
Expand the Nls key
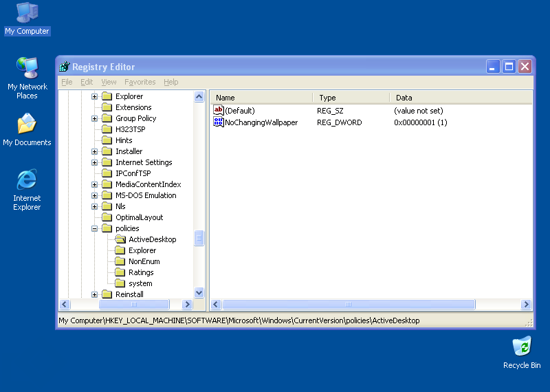(x=94, y=207)
